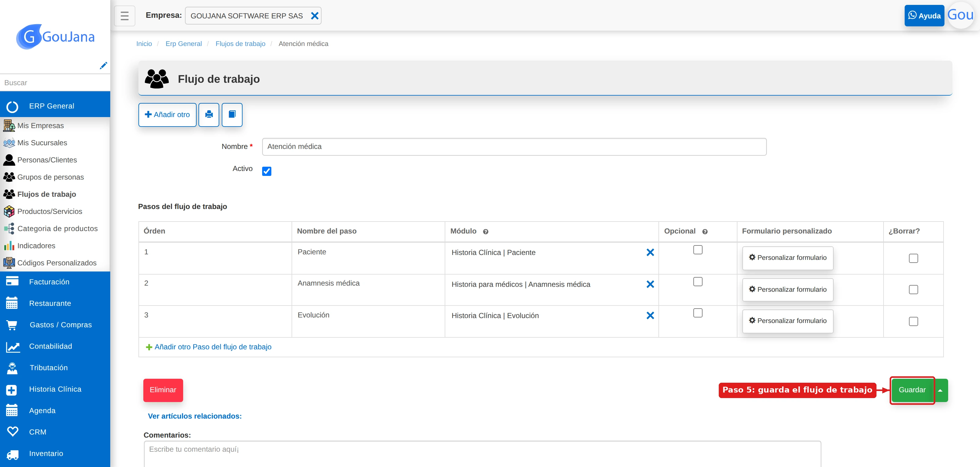Expand the Inventario module
This screenshot has width=980, height=467.
coord(55,453)
